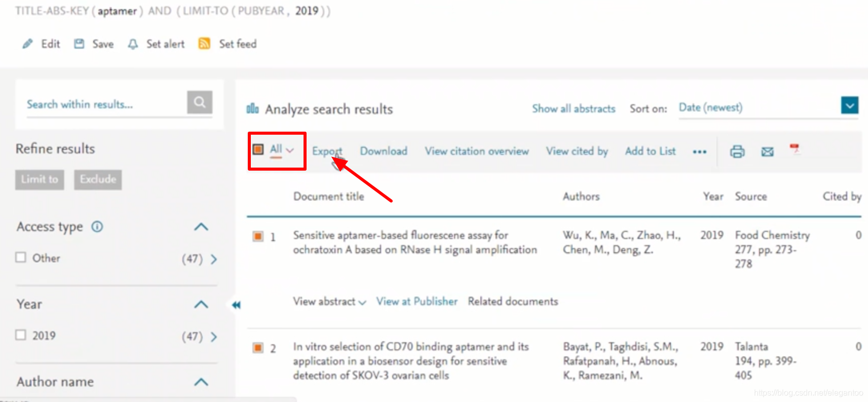Click the Source column header

coord(751,196)
